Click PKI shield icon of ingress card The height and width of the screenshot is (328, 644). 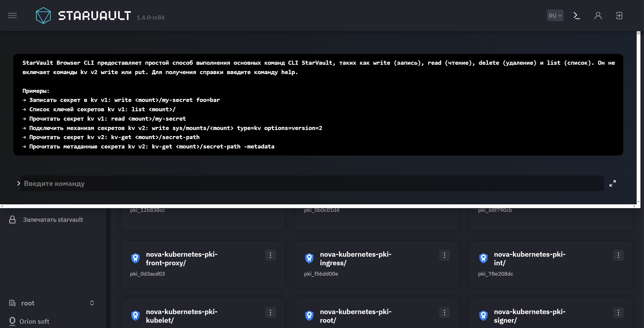[x=309, y=258]
